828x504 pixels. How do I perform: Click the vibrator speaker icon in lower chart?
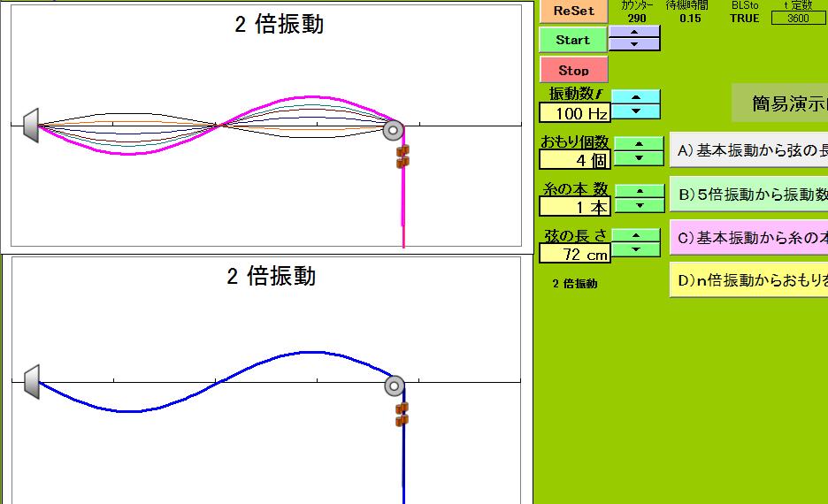click(32, 382)
